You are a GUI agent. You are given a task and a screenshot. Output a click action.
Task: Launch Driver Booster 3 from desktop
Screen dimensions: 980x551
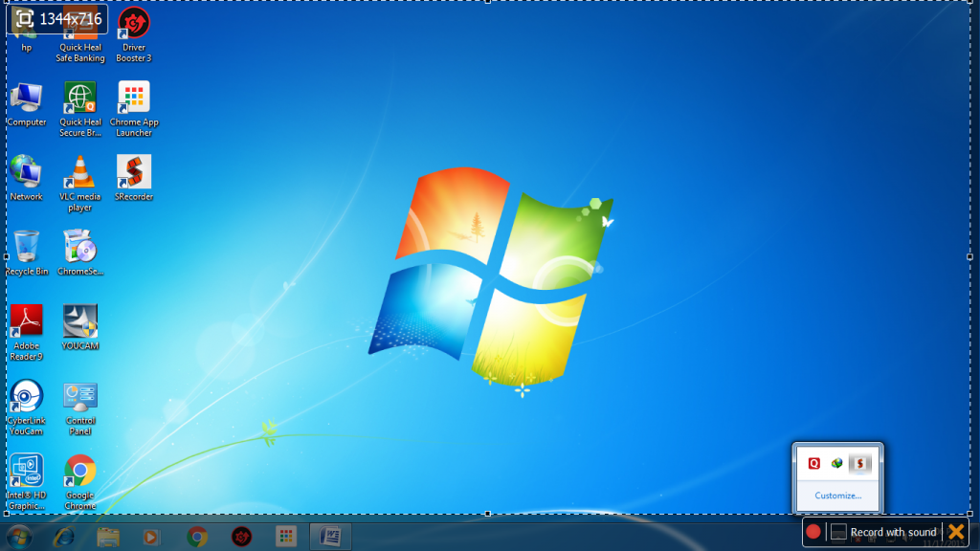(134, 35)
